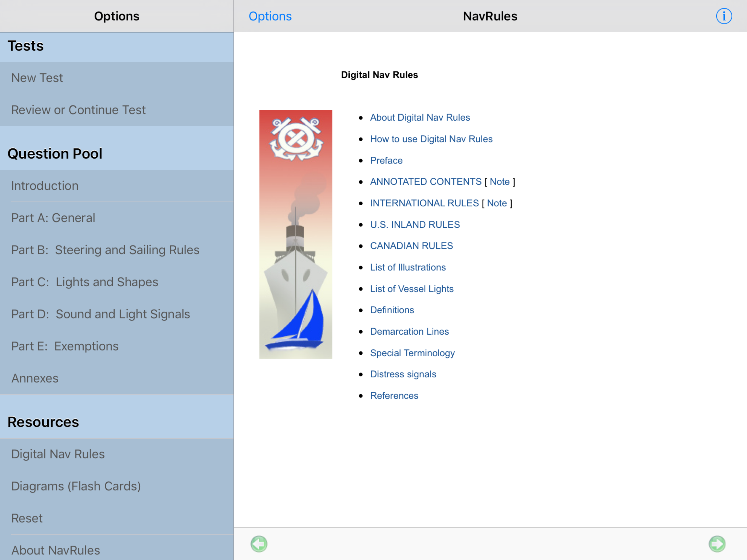Open Diagrams (Flash Cards) resource
The image size is (747, 560).
pos(76,486)
